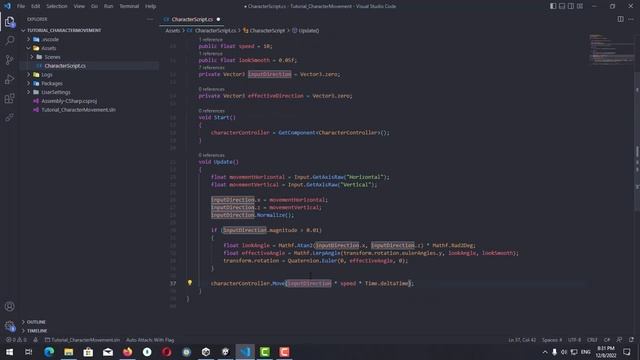Open the red Camtasia recorder taskbar icon
Image resolution: width=640 pixels, height=360 pixels.
click(x=284, y=352)
